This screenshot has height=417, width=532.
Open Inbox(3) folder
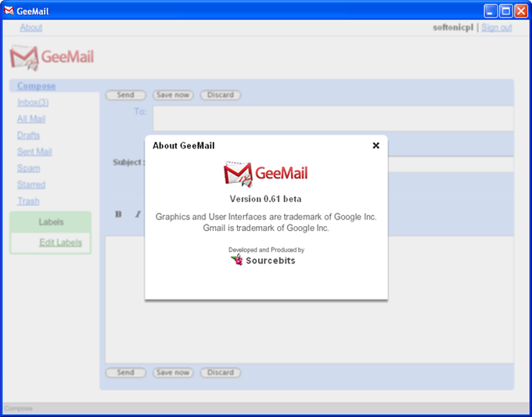(x=33, y=102)
